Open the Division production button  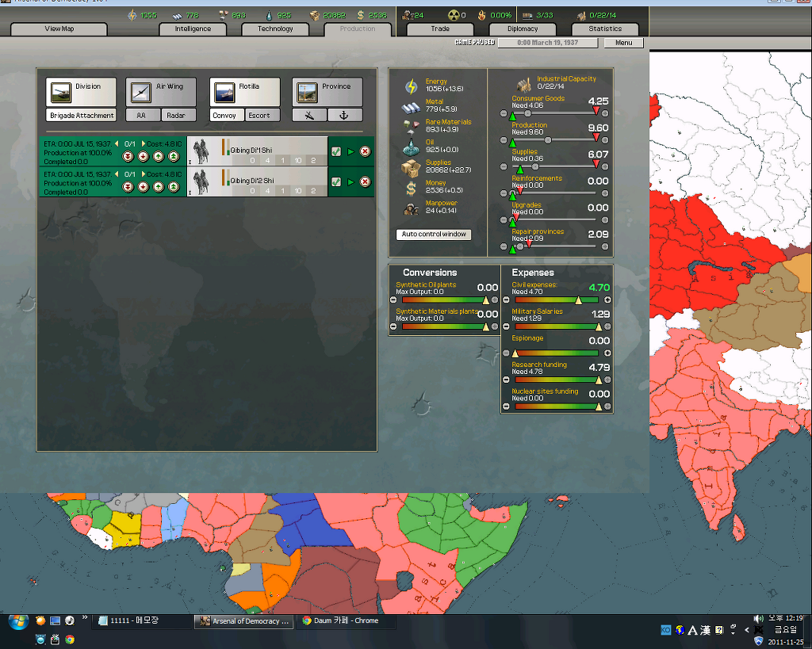pos(81,92)
